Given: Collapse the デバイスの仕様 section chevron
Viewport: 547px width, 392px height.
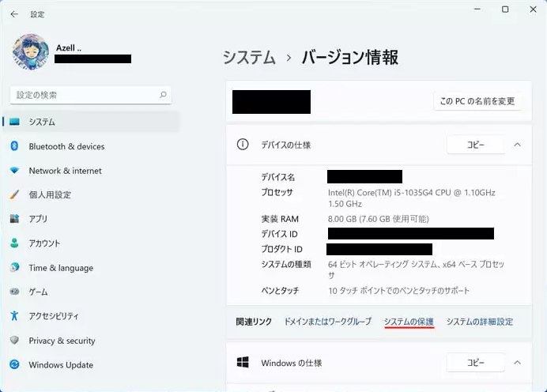Looking at the screenshot, I should point(517,145).
